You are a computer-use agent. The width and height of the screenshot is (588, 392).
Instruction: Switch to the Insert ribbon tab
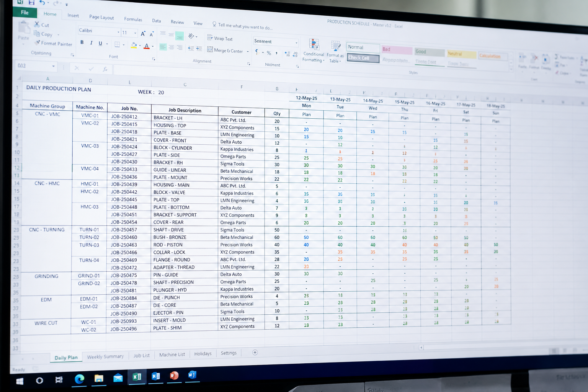73,15
